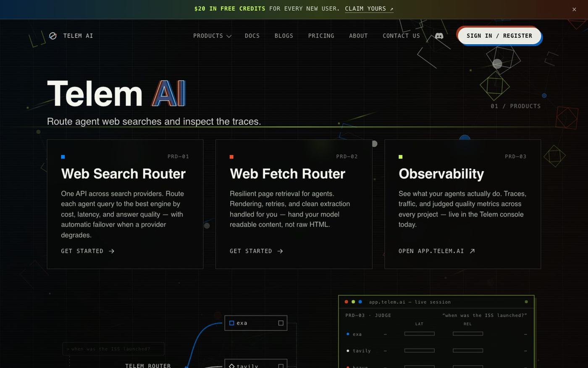Open the About menu item

[x=358, y=36]
